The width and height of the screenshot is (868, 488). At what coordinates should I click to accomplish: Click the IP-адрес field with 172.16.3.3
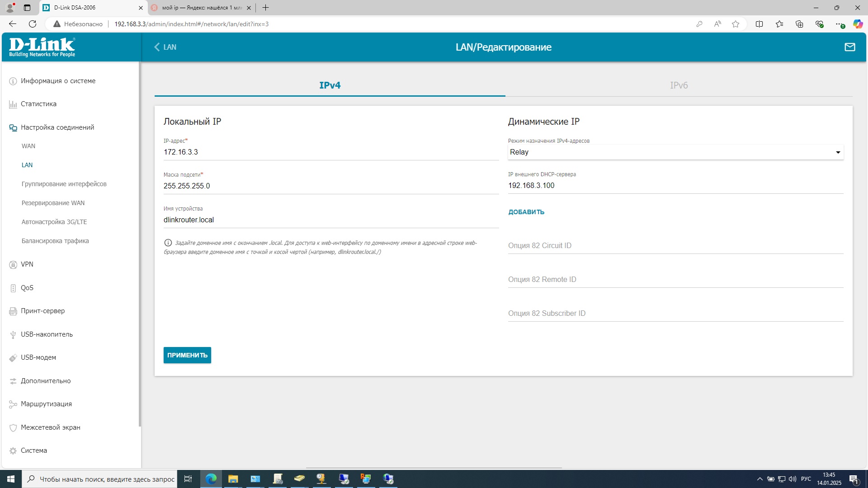[x=330, y=152]
